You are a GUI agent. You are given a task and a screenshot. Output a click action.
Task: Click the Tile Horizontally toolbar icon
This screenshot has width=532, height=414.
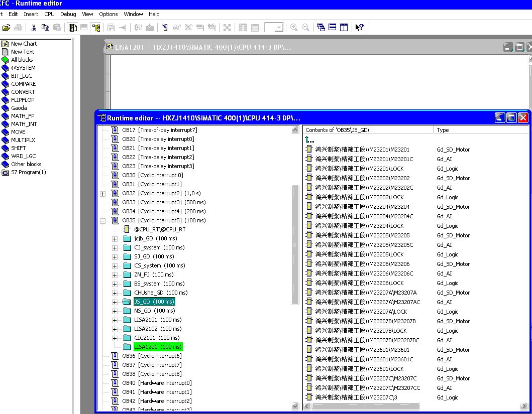332,28
